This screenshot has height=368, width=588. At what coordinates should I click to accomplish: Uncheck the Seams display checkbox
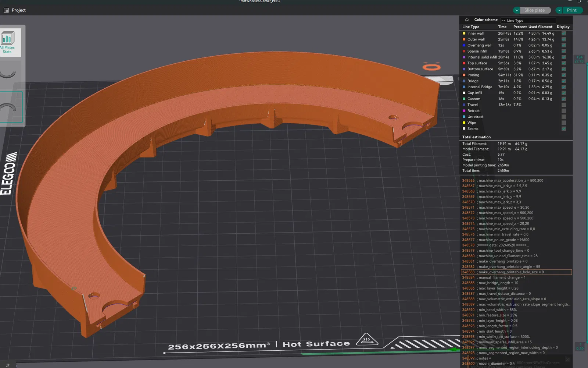563,129
